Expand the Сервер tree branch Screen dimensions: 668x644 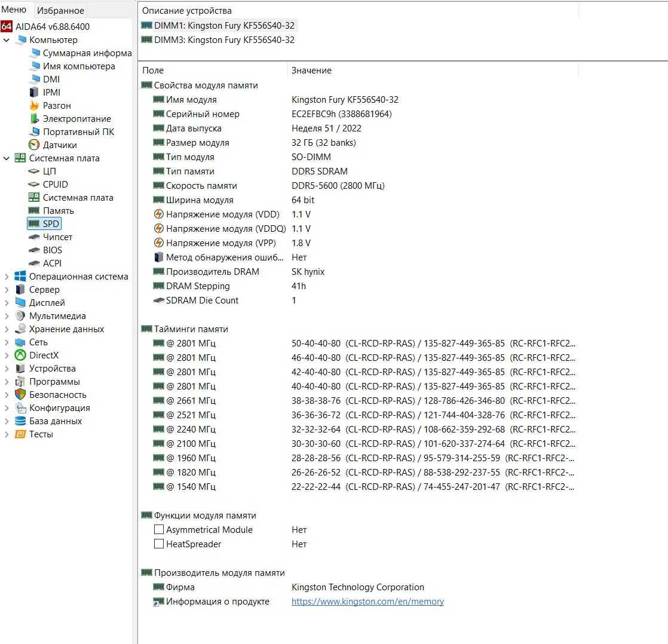click(7, 290)
